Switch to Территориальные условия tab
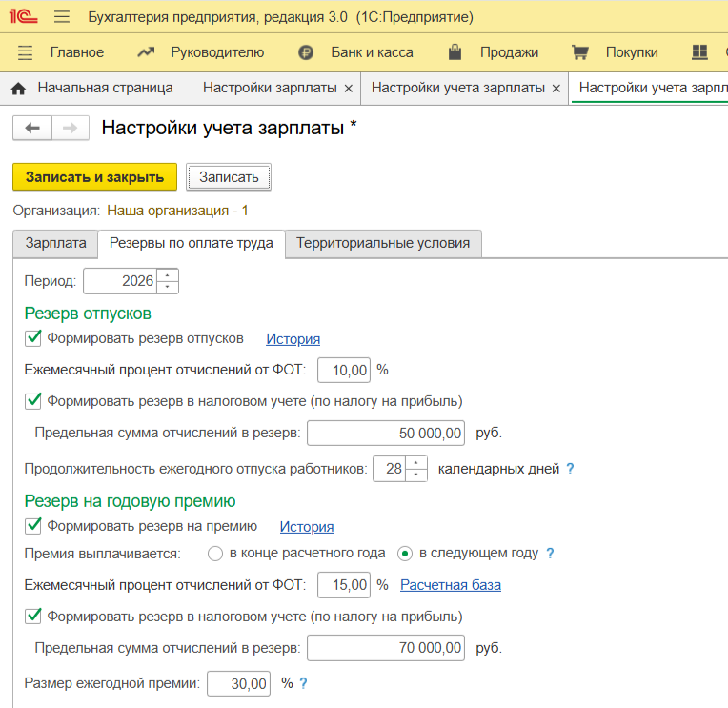The width and height of the screenshot is (728, 708). click(x=383, y=243)
